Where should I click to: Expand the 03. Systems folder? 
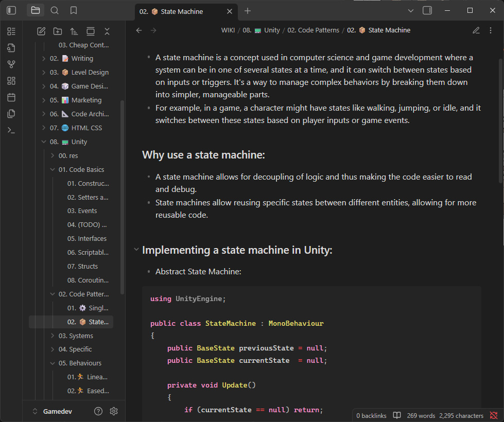(x=53, y=336)
